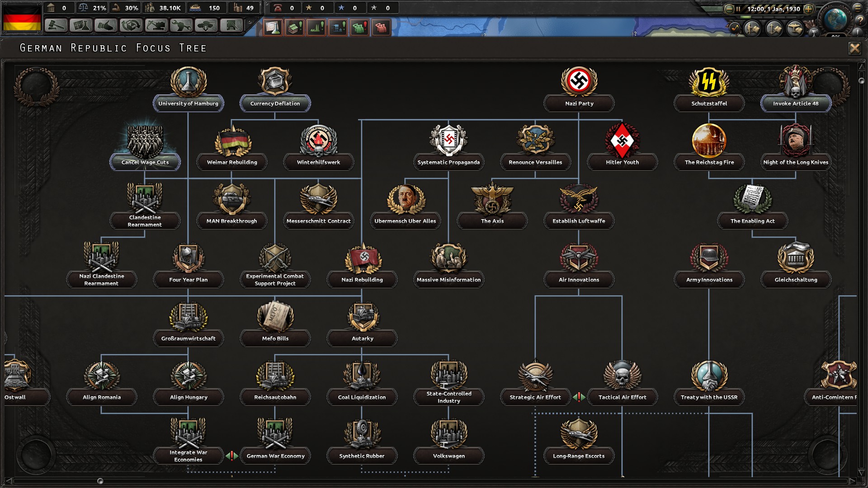868x488 pixels.
Task: Open the air force plane ledger icon
Action: pos(795,28)
